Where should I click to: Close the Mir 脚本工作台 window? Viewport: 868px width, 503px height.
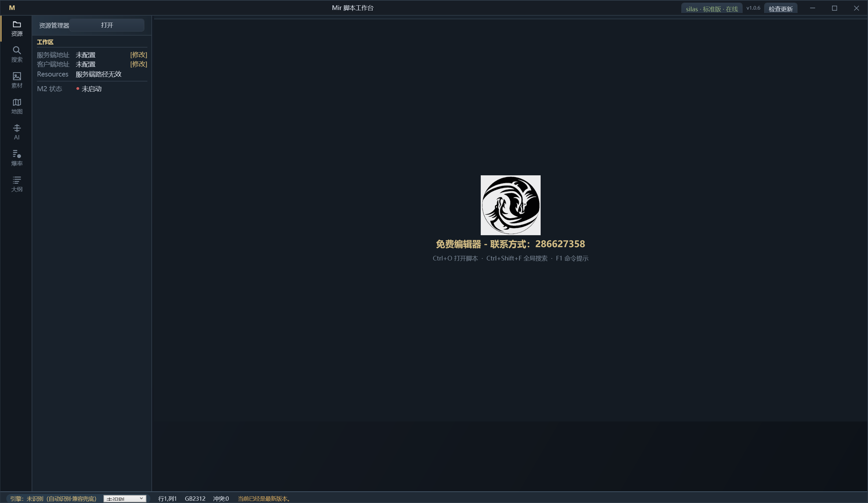tap(856, 8)
